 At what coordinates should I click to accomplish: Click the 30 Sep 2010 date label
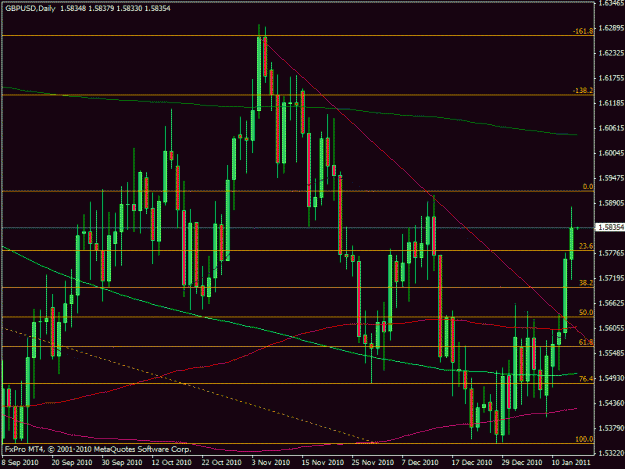(122, 462)
